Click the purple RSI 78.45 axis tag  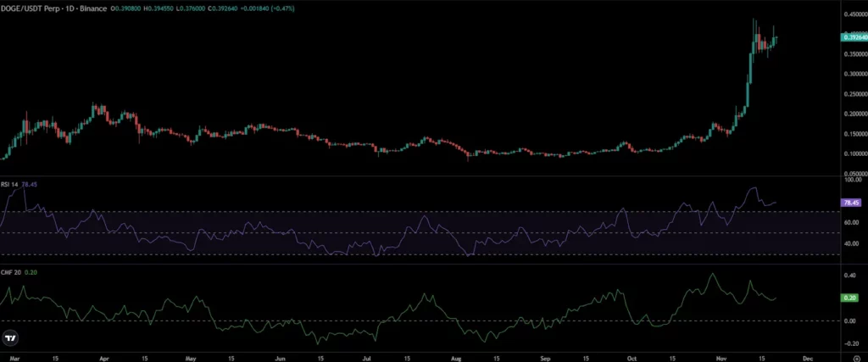coord(851,203)
